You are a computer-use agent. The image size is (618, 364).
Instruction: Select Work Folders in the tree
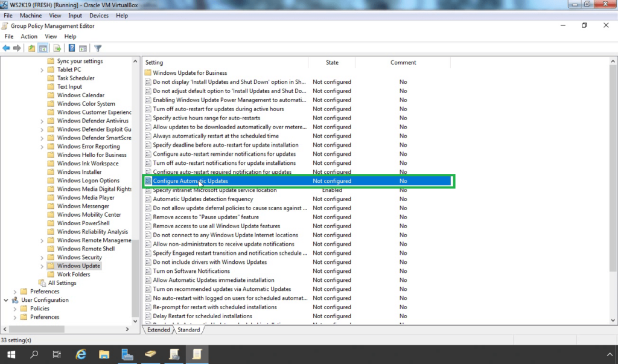coord(73,275)
